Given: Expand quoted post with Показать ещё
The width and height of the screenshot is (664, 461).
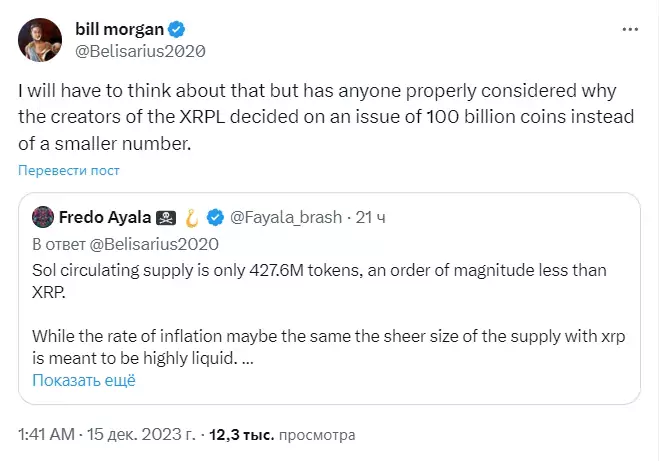Looking at the screenshot, I should tap(84, 380).
